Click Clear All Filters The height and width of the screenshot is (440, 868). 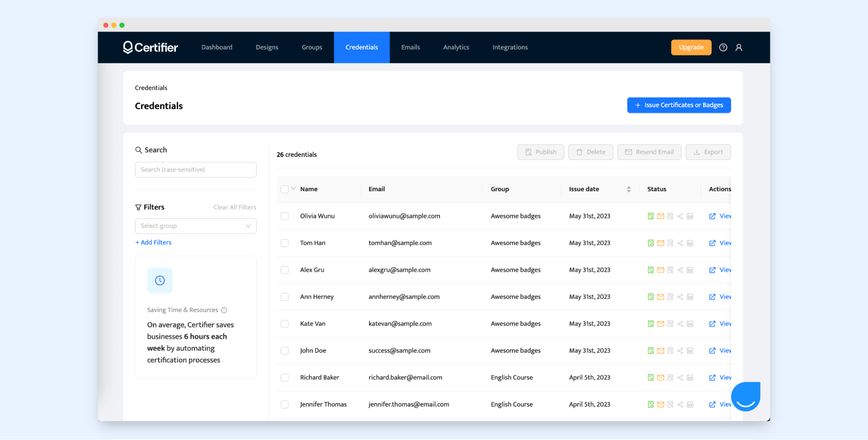coord(234,207)
